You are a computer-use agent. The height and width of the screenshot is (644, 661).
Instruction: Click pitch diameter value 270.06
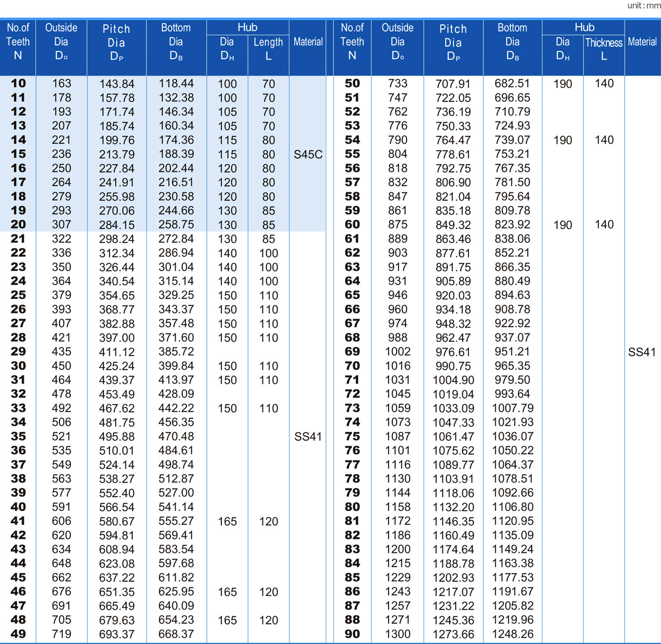pyautogui.click(x=117, y=211)
